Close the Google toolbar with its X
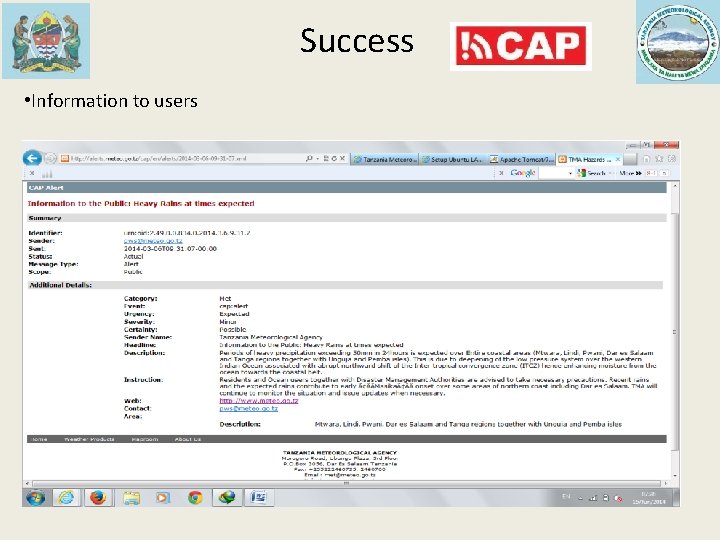This screenshot has height=540, width=720. pyautogui.click(x=501, y=173)
